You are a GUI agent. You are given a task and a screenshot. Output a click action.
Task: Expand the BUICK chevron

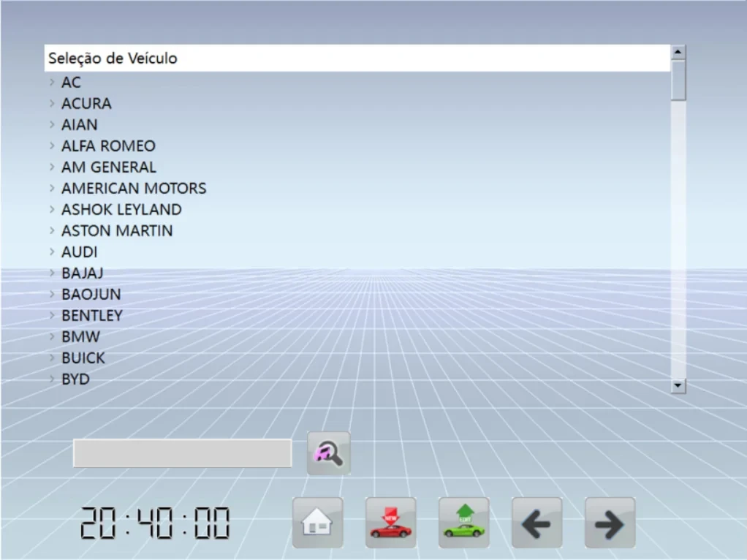52,357
